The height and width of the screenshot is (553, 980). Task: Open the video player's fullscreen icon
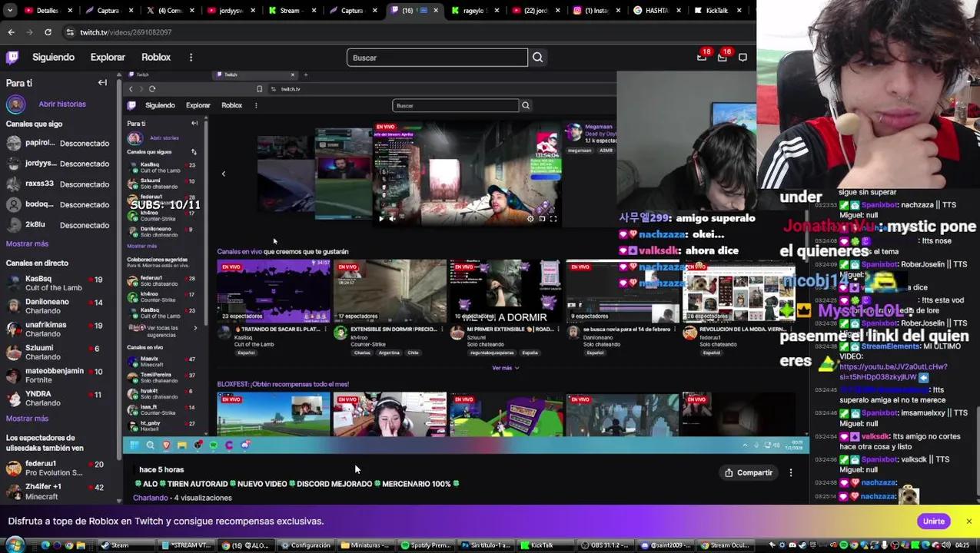click(553, 219)
